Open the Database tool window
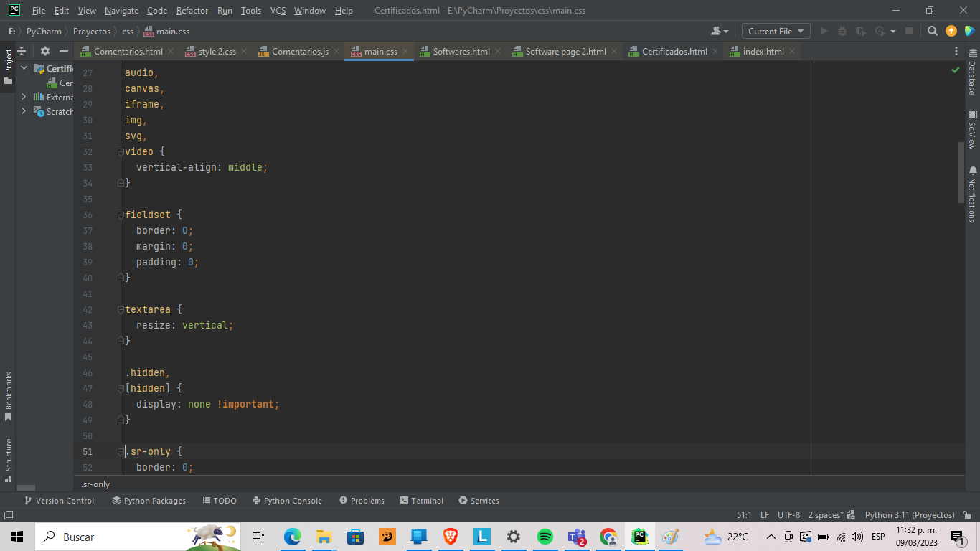Image resolution: width=980 pixels, height=551 pixels. tap(972, 73)
